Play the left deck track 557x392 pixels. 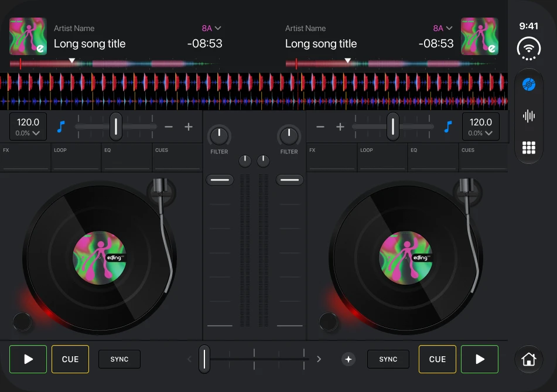tap(28, 359)
